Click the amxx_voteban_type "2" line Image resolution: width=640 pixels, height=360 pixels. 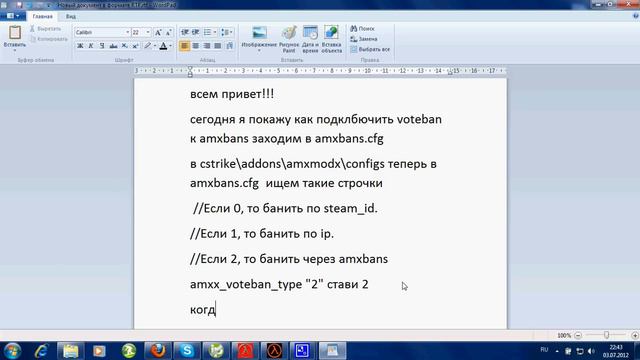pos(279,284)
